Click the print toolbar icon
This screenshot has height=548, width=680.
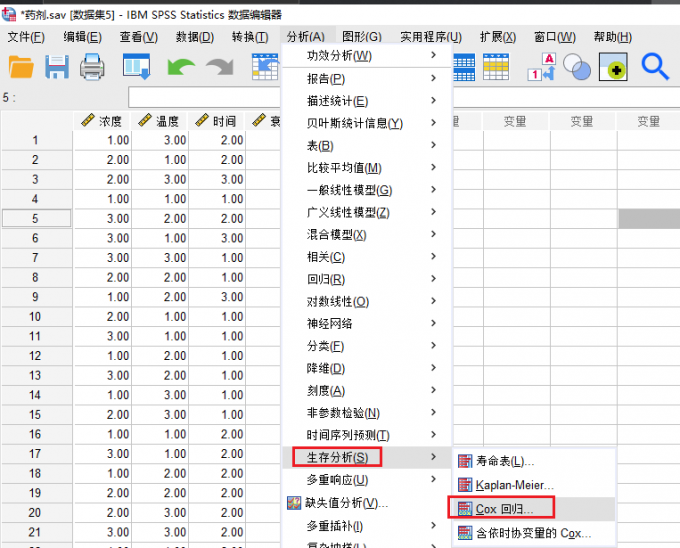92,67
